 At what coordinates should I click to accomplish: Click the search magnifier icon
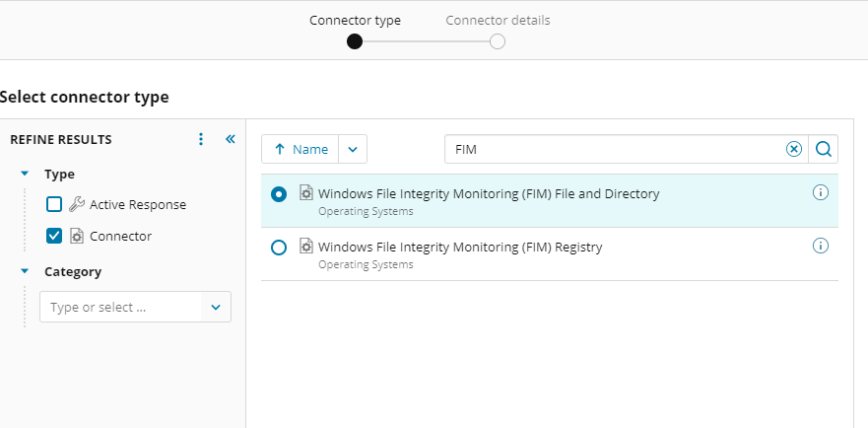824,149
